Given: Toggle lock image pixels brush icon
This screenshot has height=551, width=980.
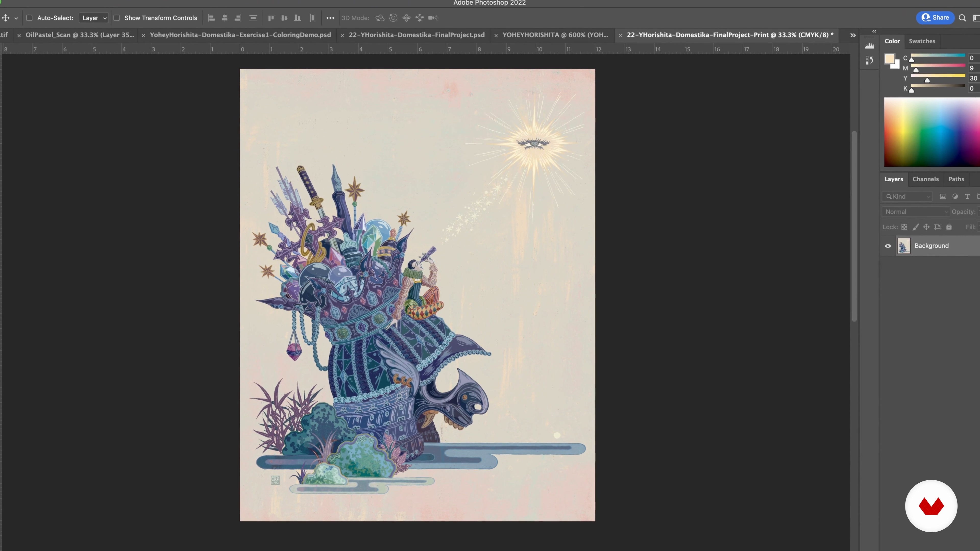Looking at the screenshot, I should 916,227.
